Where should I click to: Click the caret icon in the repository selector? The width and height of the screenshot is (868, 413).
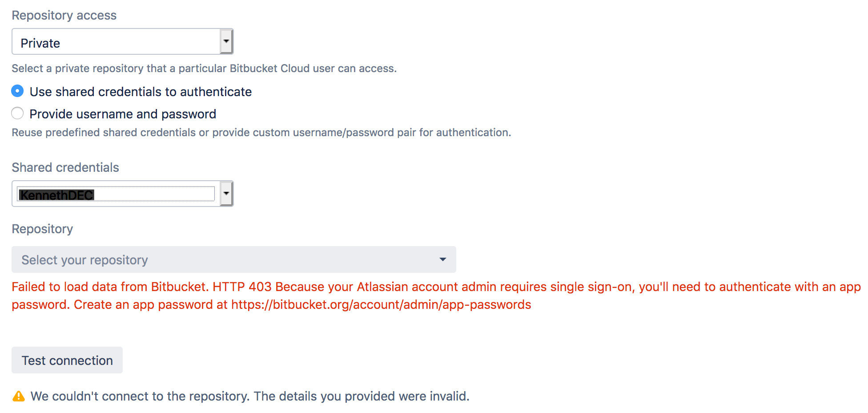(x=442, y=259)
